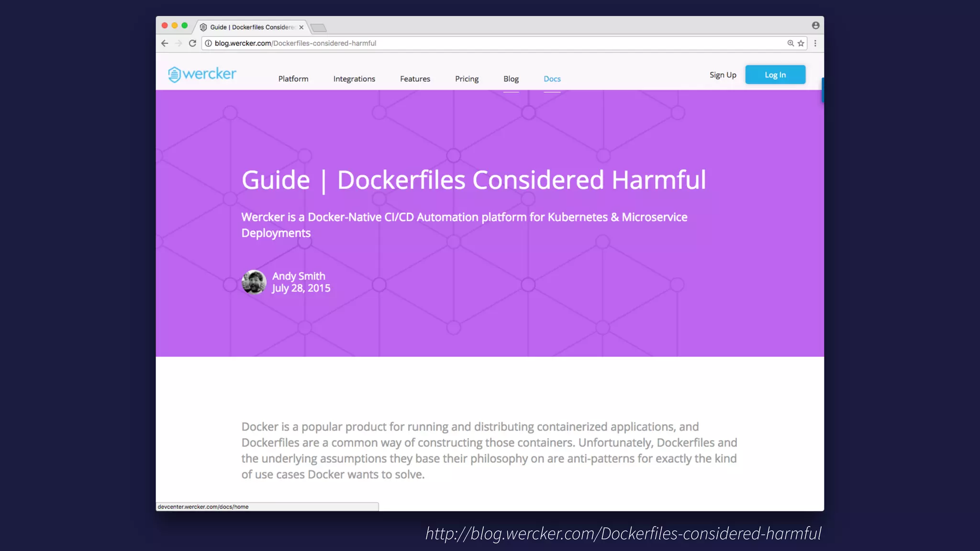Image resolution: width=980 pixels, height=551 pixels.
Task: Go to the Blog nav item
Action: (x=511, y=79)
